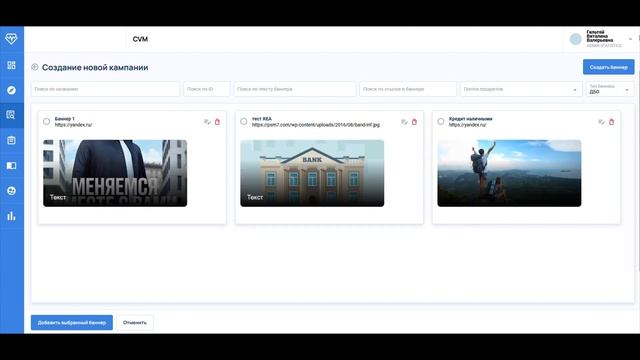Open the dashboard grid icon in sidebar
The image size is (640, 360).
[11, 65]
